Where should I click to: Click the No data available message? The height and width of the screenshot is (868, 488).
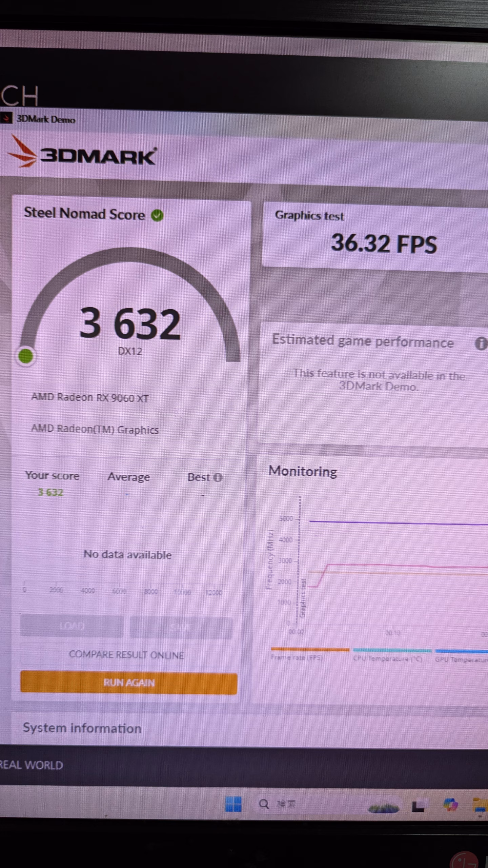coord(127,554)
